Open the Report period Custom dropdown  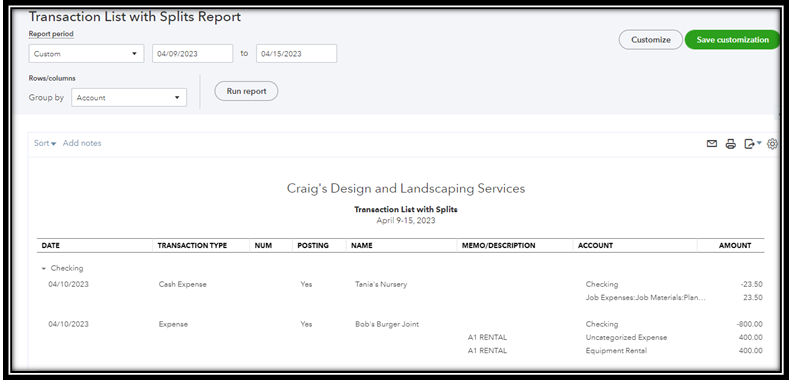coord(86,53)
